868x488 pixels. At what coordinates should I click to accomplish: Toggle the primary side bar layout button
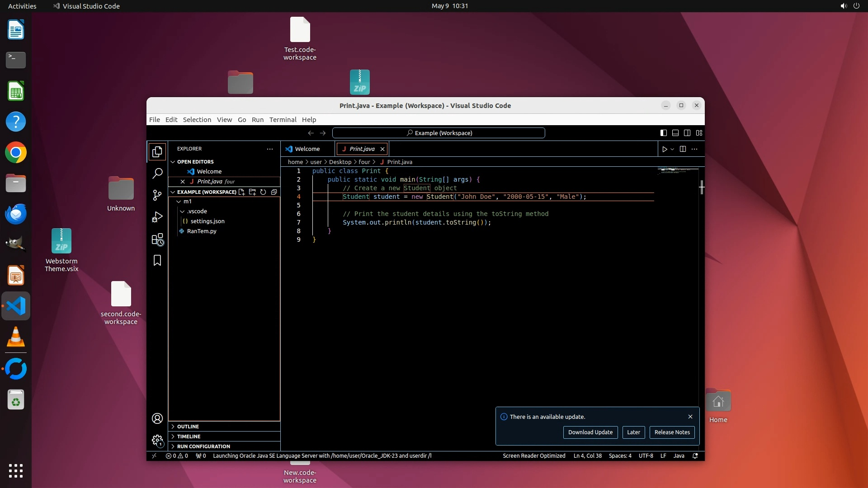663,133
